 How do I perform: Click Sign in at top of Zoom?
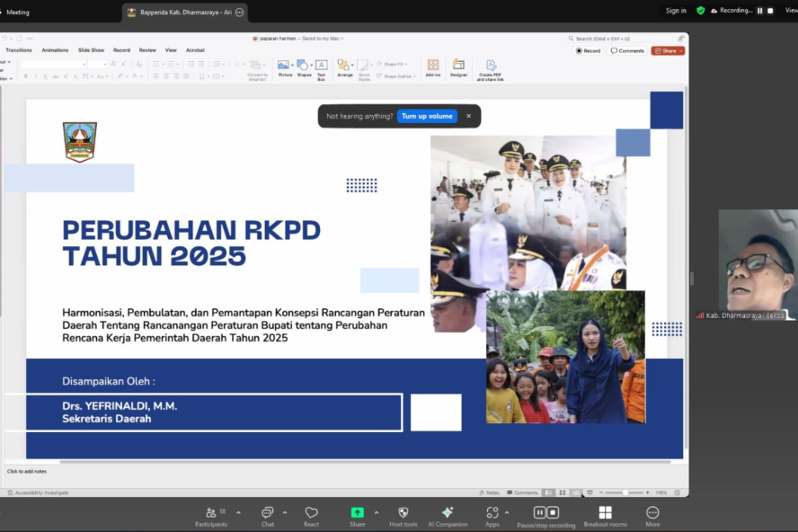click(x=676, y=11)
